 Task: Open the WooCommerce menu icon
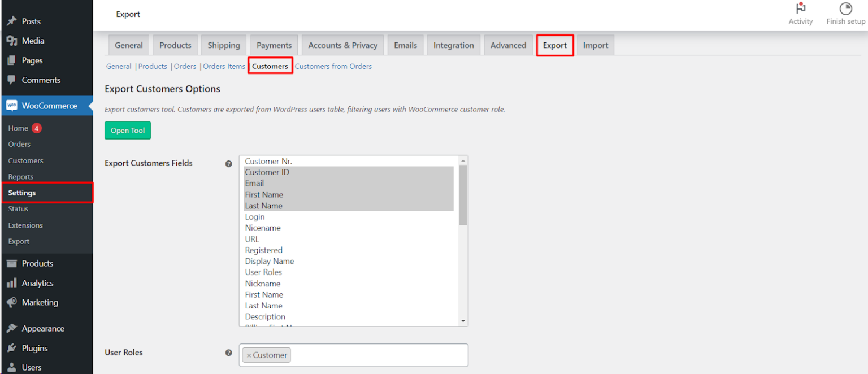pyautogui.click(x=11, y=105)
